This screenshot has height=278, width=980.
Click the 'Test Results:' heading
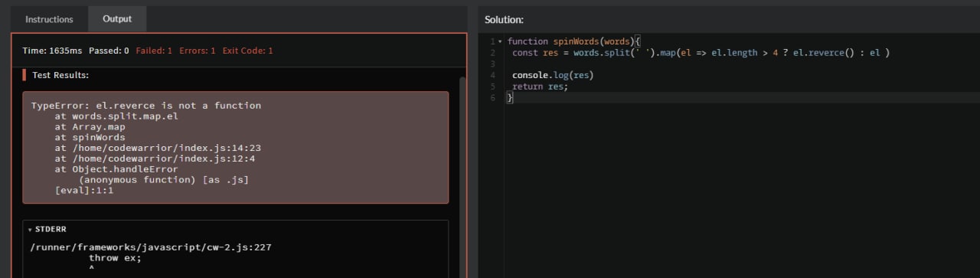[60, 75]
